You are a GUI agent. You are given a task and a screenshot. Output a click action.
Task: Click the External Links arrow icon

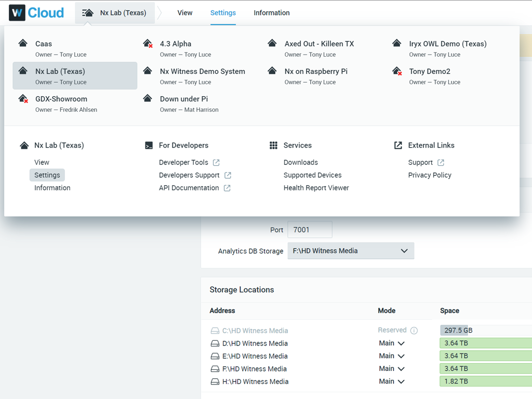398,145
